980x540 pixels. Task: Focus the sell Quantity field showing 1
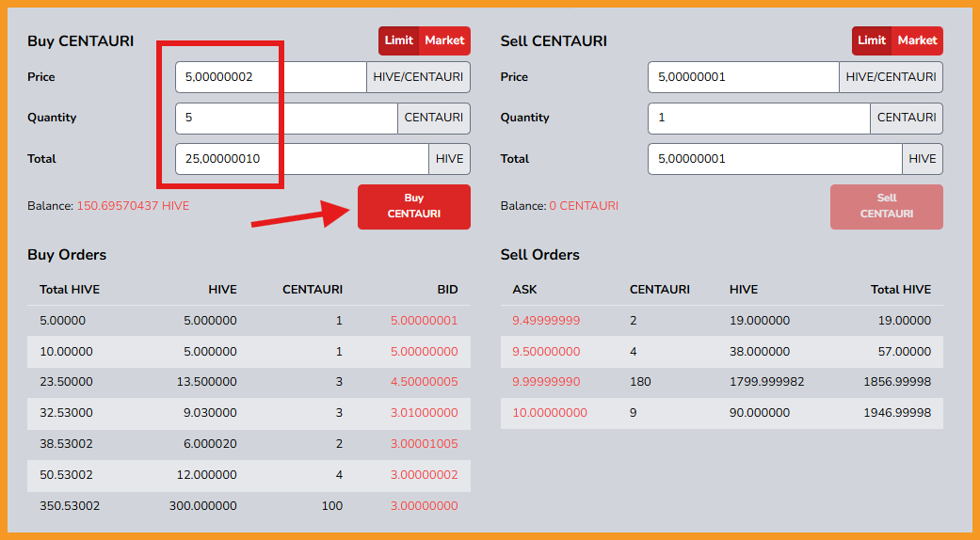pyautogui.click(x=760, y=118)
